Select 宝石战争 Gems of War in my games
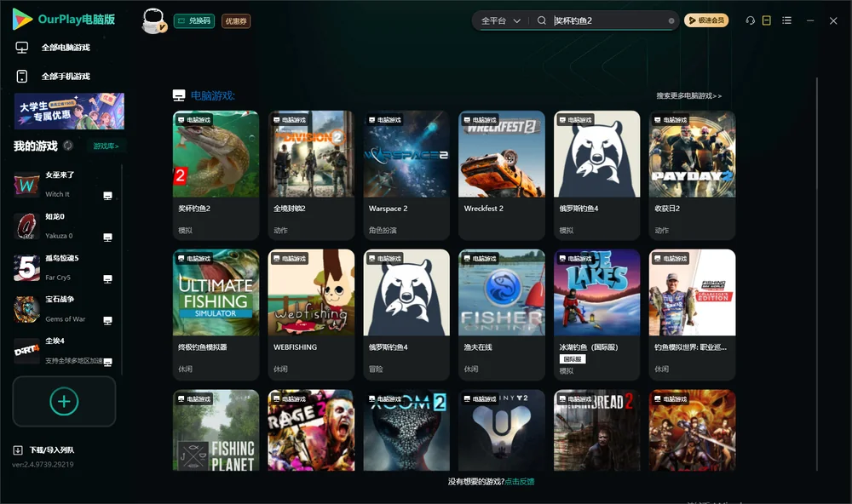Viewport: 852px width, 504px height. point(63,308)
